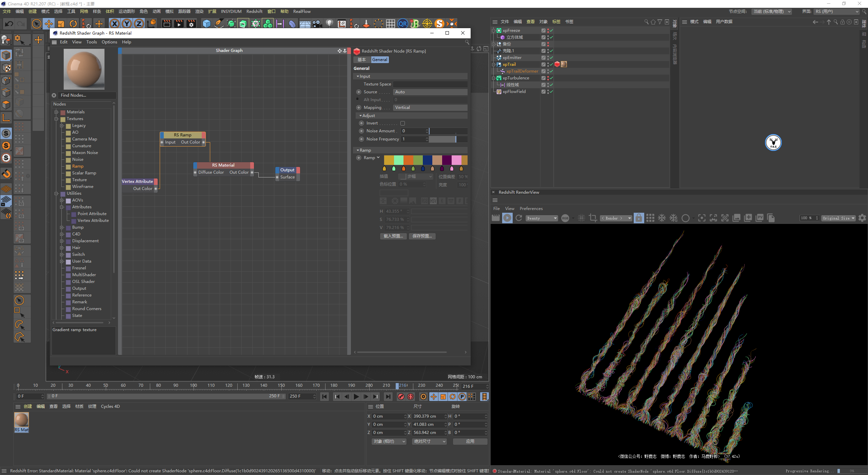Start IPR in Redshift RenderView
This screenshot has width=868, height=475.
[507, 218]
